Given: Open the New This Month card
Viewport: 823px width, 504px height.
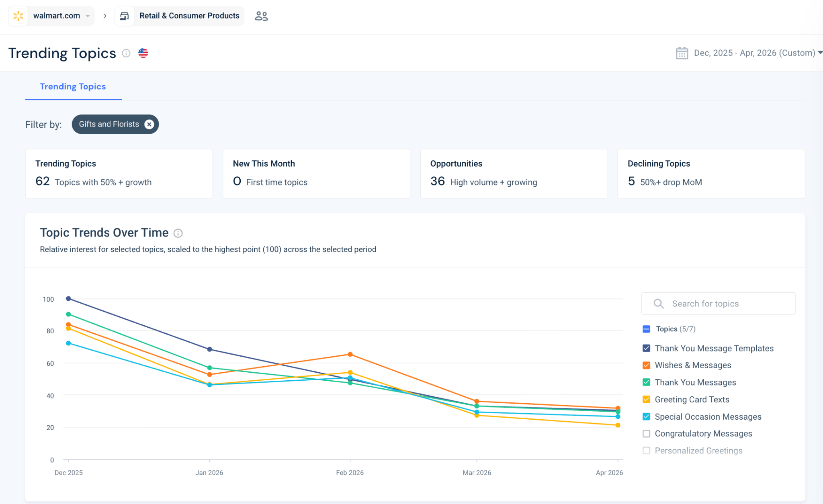Looking at the screenshot, I should [x=316, y=173].
